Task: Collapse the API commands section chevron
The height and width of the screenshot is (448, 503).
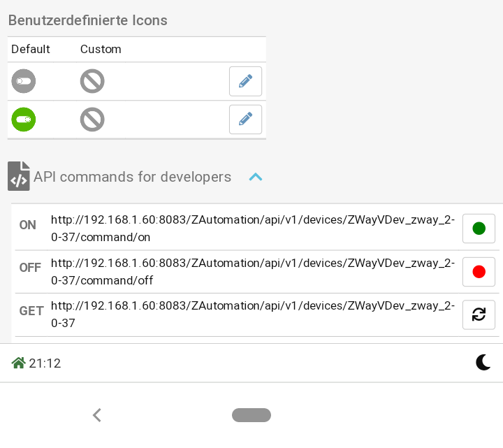Action: click(x=256, y=178)
